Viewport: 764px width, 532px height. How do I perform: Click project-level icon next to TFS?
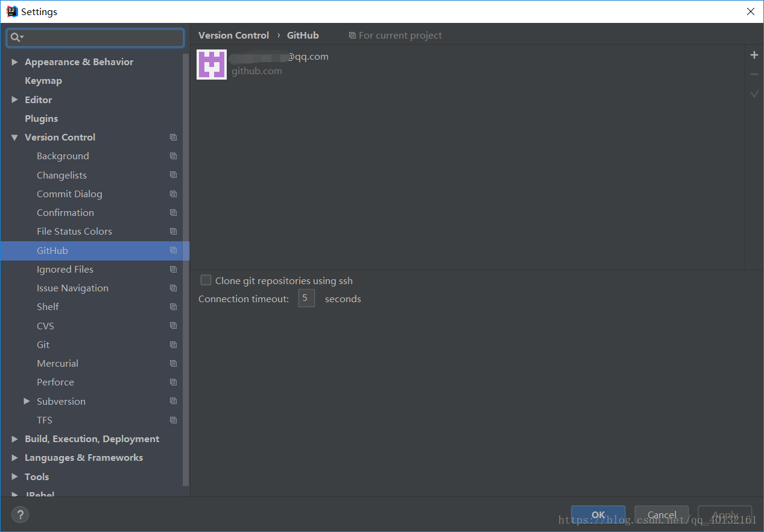[x=173, y=420]
